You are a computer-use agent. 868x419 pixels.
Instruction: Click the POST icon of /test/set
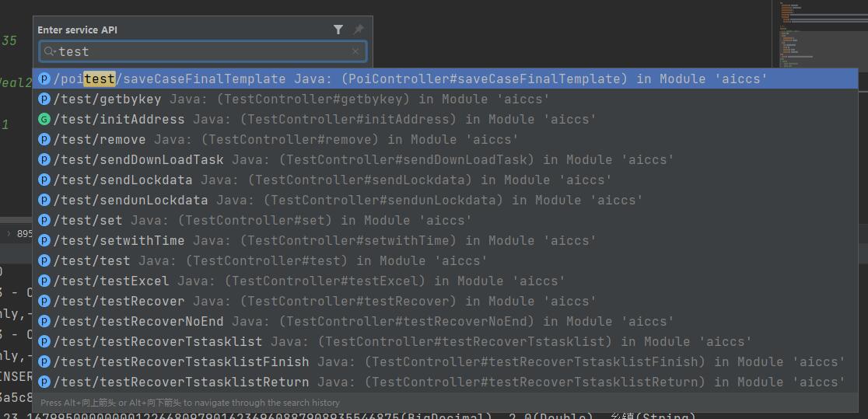(44, 220)
